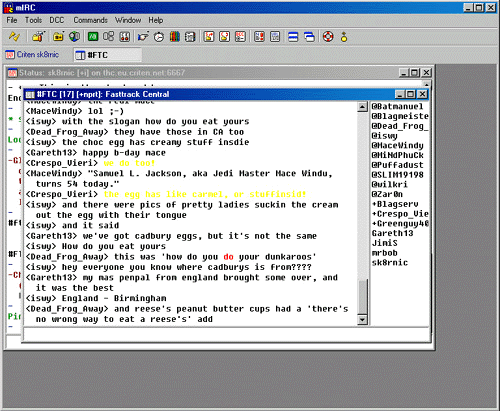Image resolution: width=500 pixels, height=411 pixels.
Task: Open the File menu
Action: [12, 20]
